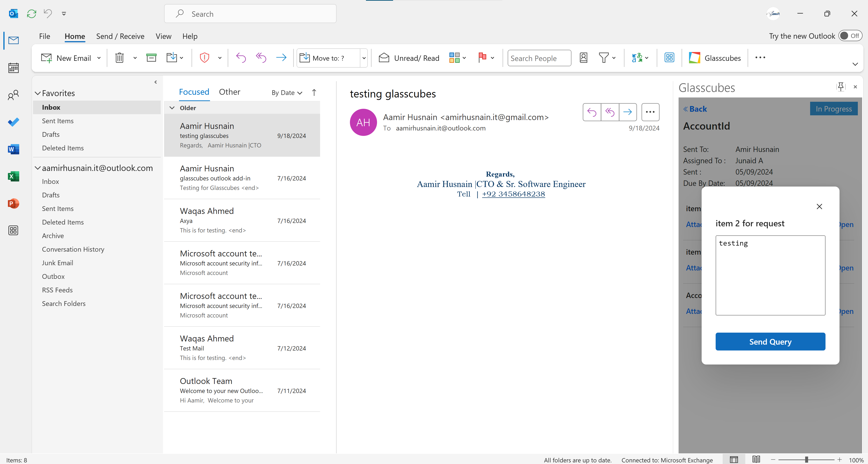Open the Move to dropdown

coord(364,58)
